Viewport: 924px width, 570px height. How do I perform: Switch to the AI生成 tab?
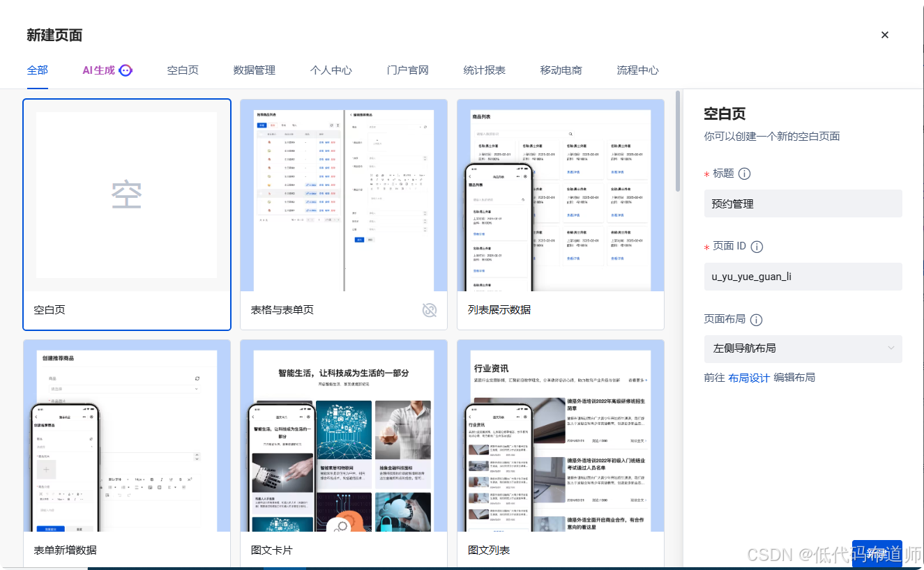pos(98,70)
